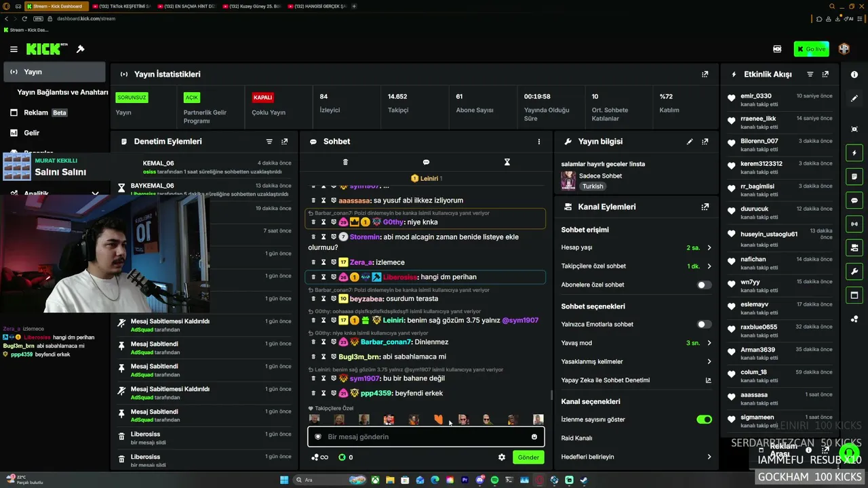Click the hammer icon next to the Kick logo
Image resolution: width=868 pixels, height=488 pixels.
click(x=80, y=49)
